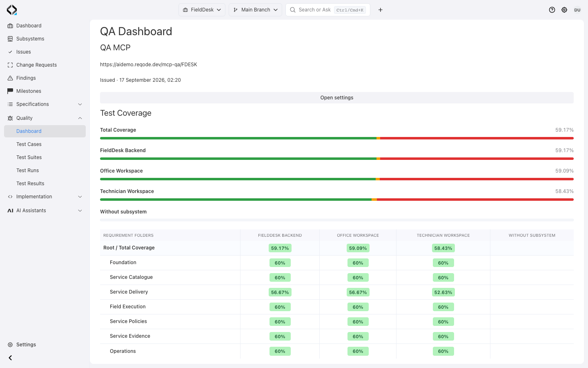Click the Issues checkmark icon

(10, 52)
